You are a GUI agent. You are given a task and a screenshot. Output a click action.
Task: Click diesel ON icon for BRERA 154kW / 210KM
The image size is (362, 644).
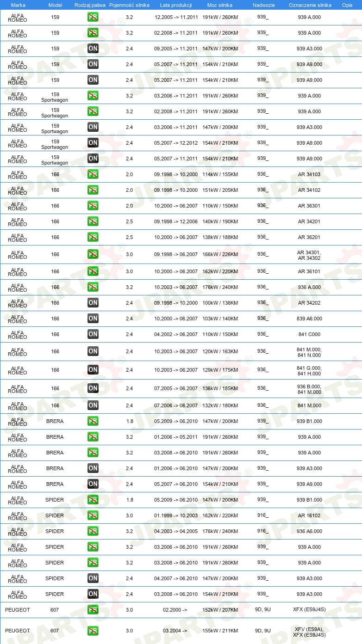[93, 484]
